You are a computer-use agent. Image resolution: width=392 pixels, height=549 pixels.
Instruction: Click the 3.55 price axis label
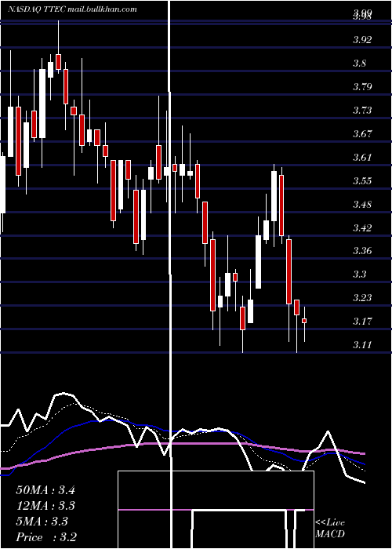pyautogui.click(x=362, y=180)
